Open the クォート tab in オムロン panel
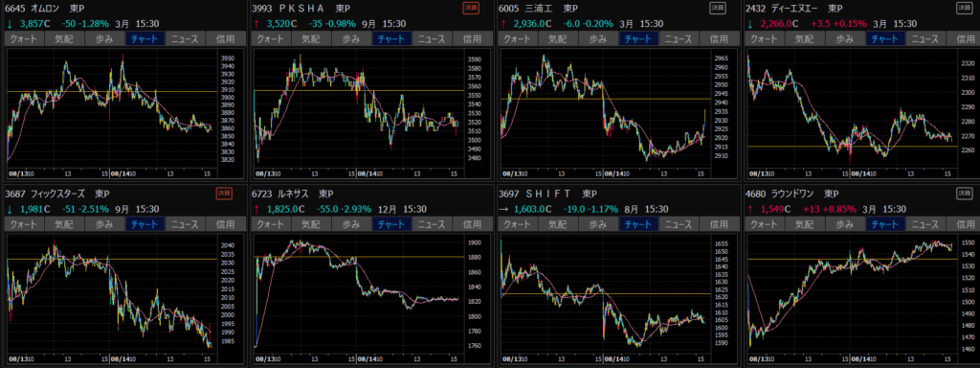The width and height of the screenshot is (980, 368). click(24, 38)
